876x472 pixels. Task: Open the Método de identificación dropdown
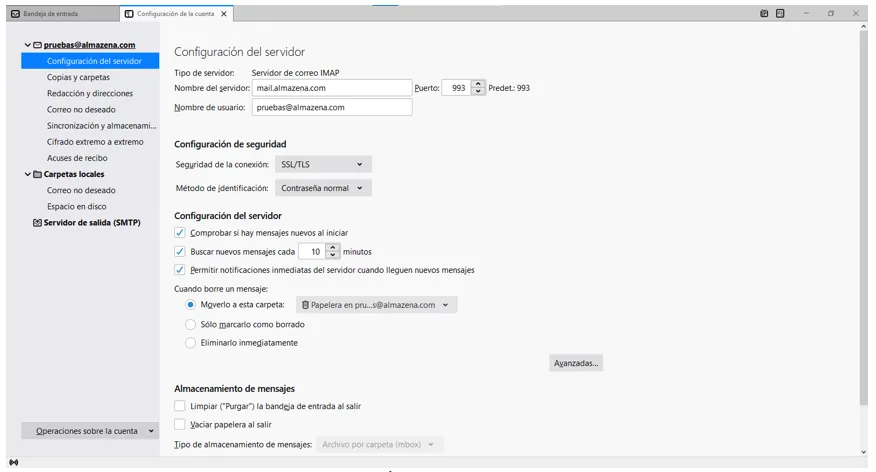tap(323, 188)
